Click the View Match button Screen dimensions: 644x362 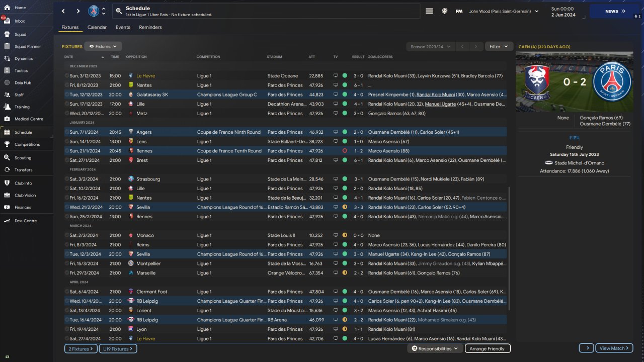click(x=614, y=348)
